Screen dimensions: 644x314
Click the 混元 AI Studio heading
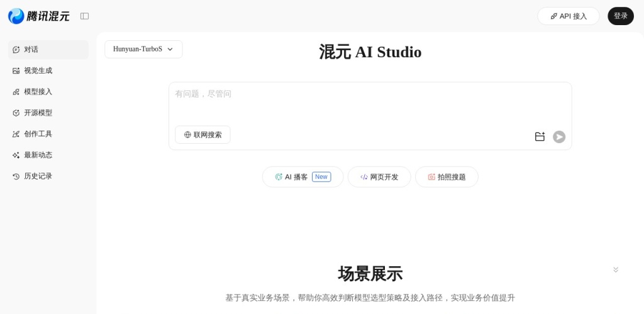click(370, 52)
